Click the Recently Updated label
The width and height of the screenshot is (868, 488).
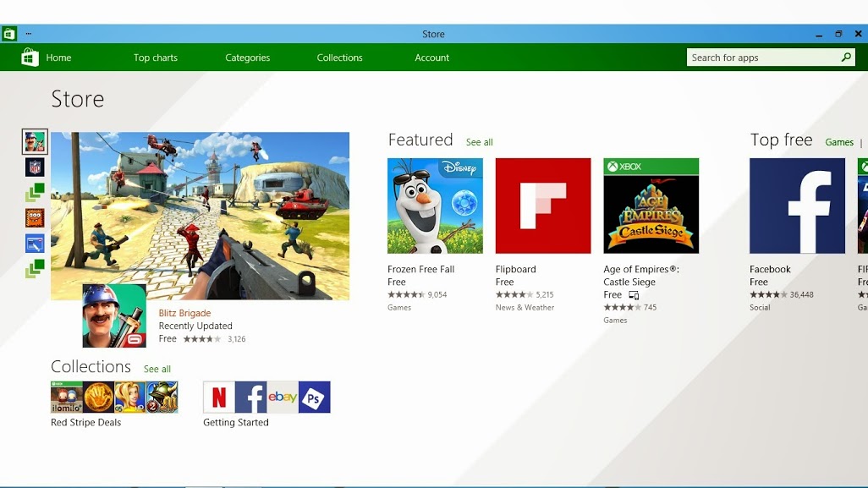195,326
